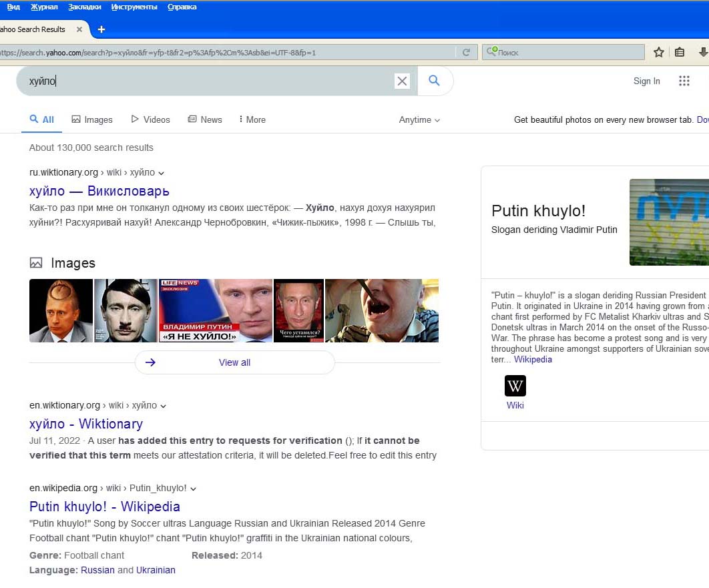The image size is (709, 588).
Task: Reload the page with refresh icon
Action: pos(466,53)
